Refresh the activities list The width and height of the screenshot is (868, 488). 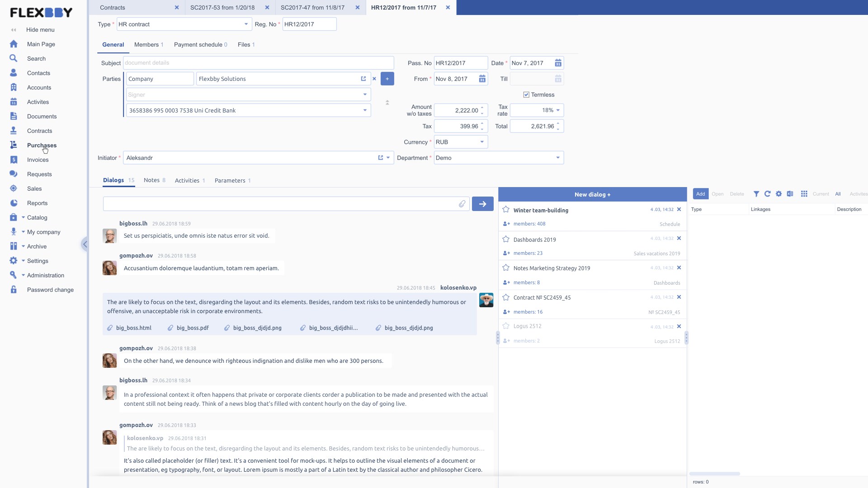click(x=767, y=194)
